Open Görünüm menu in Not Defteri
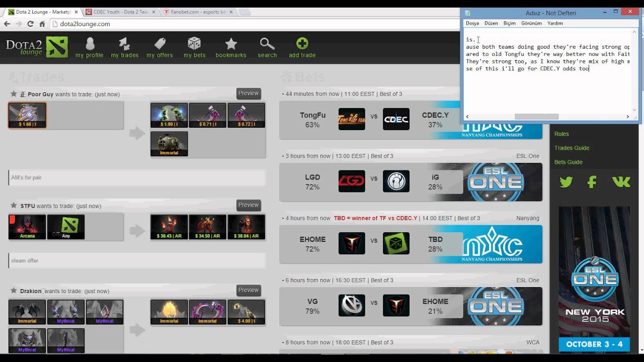The width and height of the screenshot is (644, 362). tap(531, 23)
